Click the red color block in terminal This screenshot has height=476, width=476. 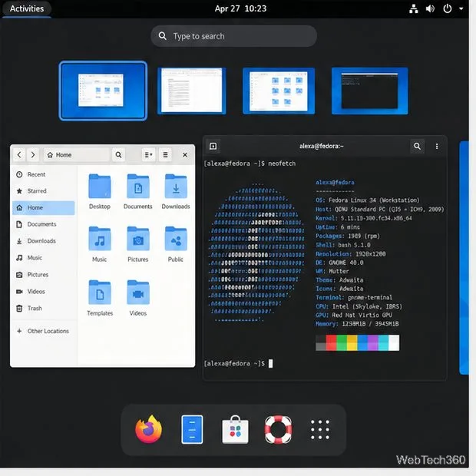click(331, 342)
